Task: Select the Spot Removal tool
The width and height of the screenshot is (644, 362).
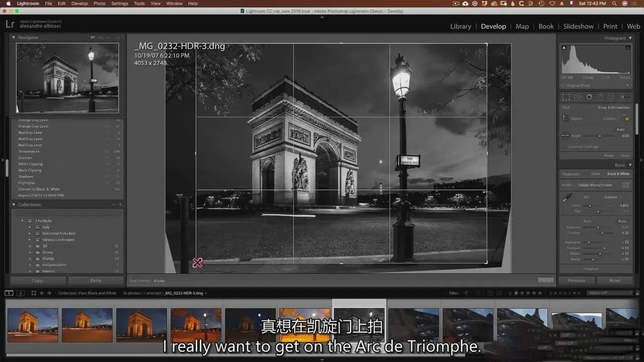Action: [x=578, y=97]
